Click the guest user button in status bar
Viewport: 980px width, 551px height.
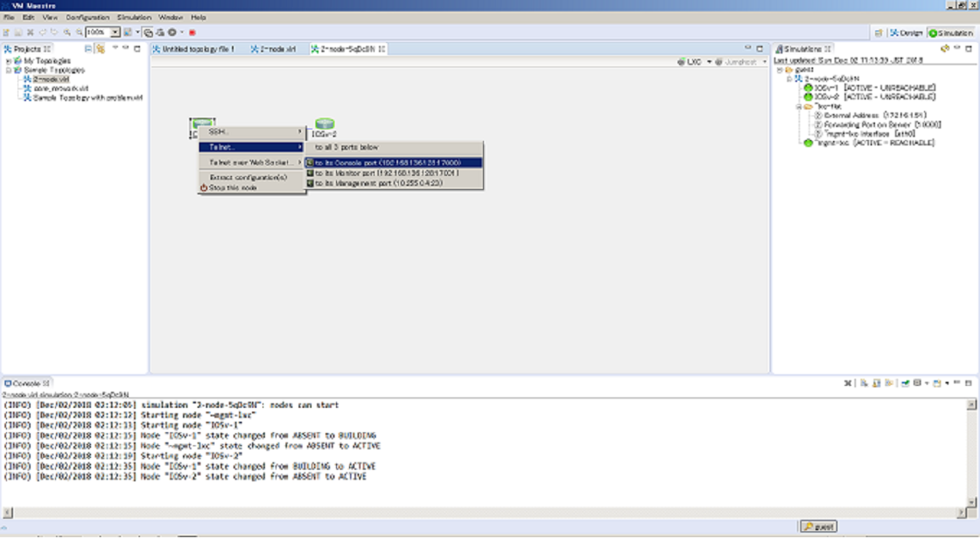coord(818,527)
